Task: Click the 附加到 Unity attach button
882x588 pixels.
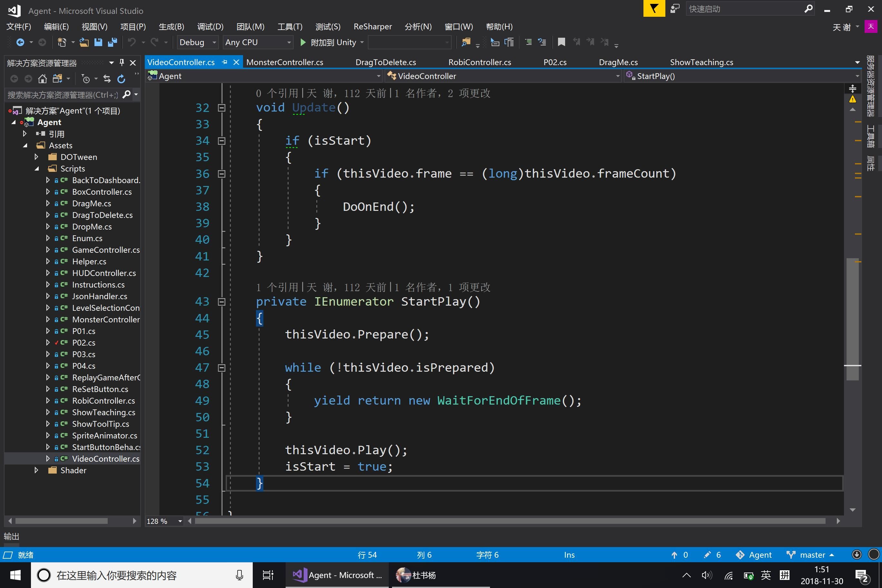Action: tap(332, 42)
